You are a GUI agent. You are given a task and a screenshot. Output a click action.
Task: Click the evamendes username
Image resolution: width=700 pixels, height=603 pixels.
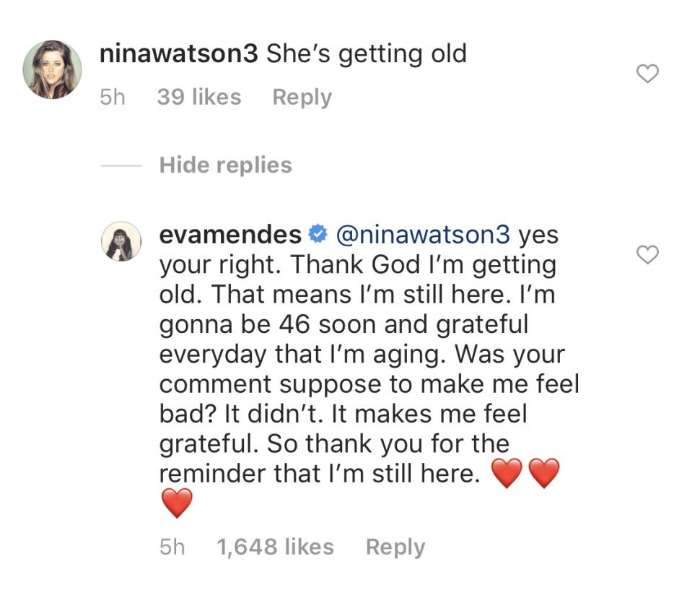click(x=230, y=235)
